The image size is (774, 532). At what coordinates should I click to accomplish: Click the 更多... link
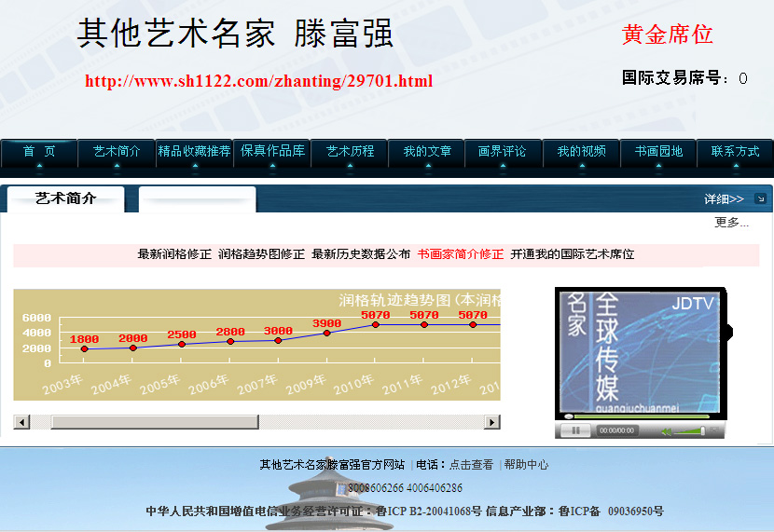731,223
